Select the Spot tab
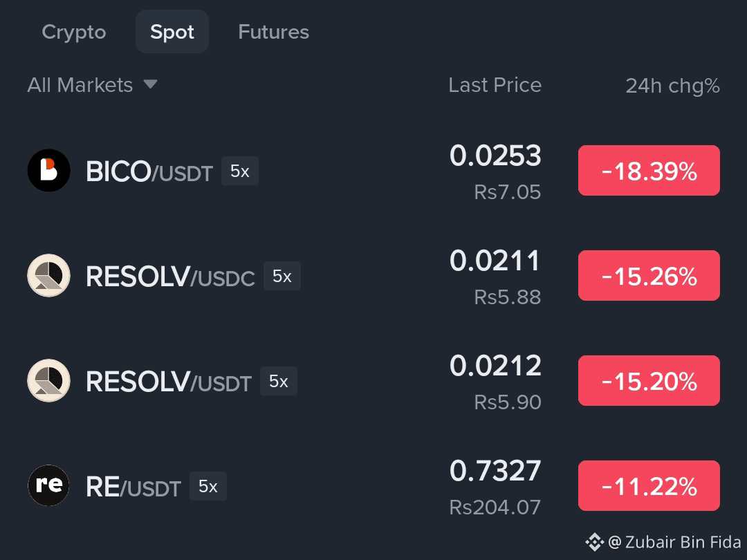747x560 pixels. pos(172,31)
